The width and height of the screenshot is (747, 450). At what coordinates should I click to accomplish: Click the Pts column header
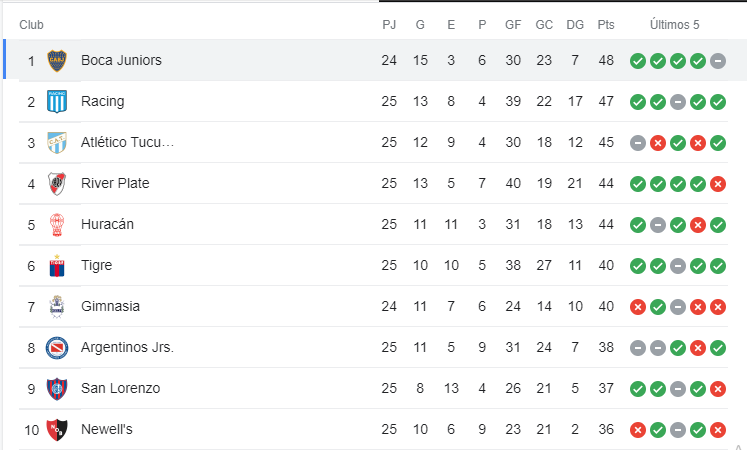tap(606, 25)
